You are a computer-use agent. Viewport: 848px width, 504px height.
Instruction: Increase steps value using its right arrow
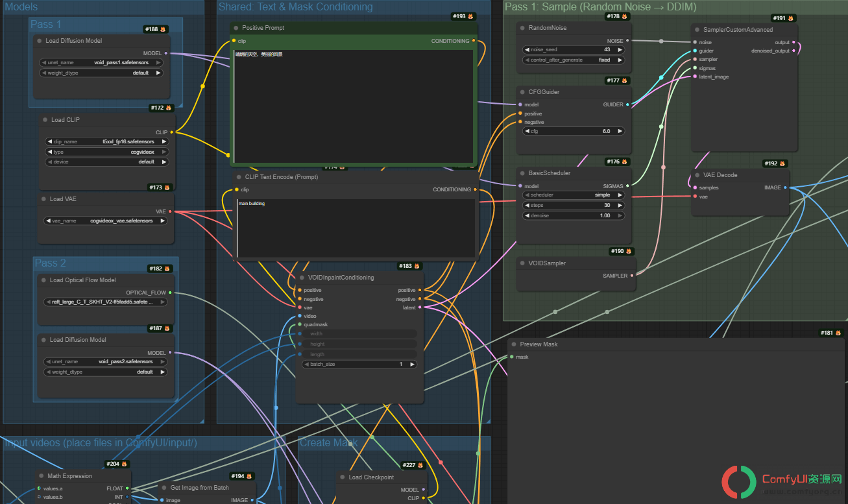click(620, 205)
